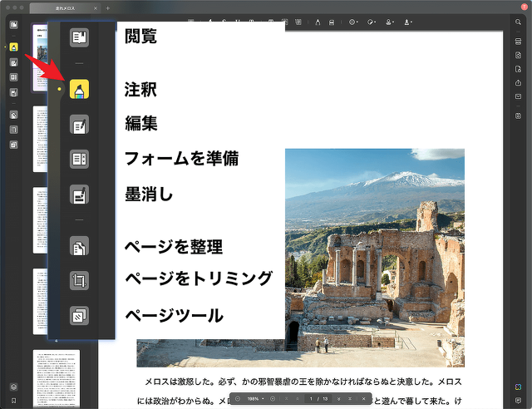Open the bookmark panel icon at bottom left
This screenshot has height=409, width=532.
click(x=13, y=400)
